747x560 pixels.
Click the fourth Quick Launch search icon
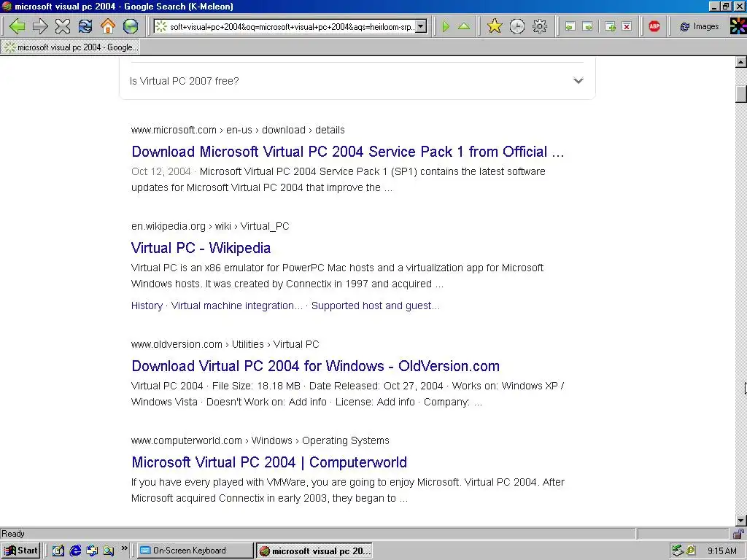(109, 551)
